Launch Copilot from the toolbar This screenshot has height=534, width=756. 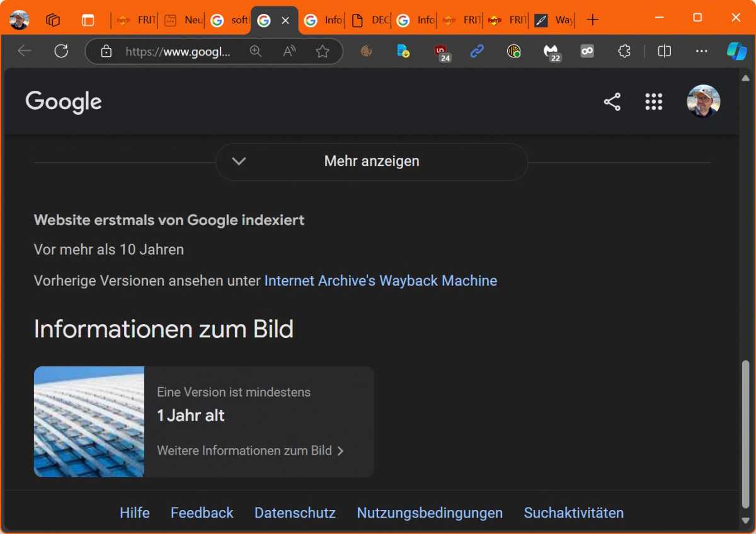click(x=736, y=51)
